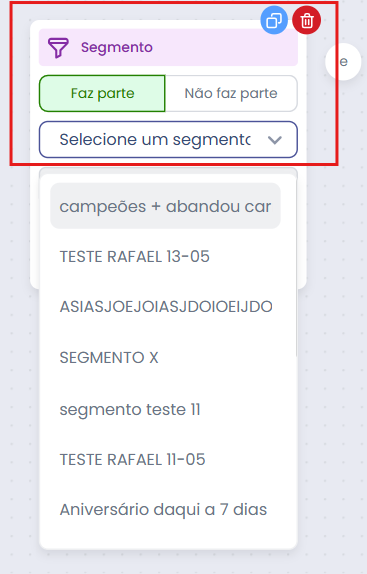Click the 'Segmento' header label
The image size is (367, 574).
117,47
